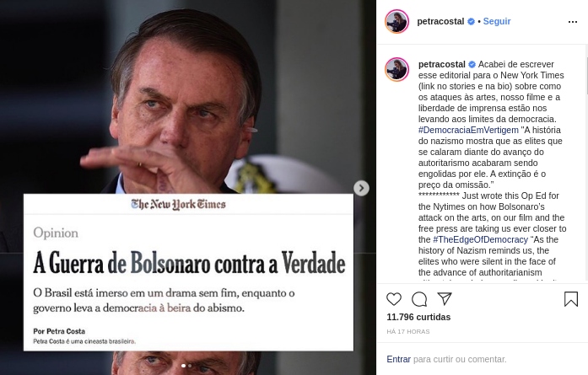588x375 pixels.
Task: Open petracostal username in the header
Action: click(x=440, y=21)
